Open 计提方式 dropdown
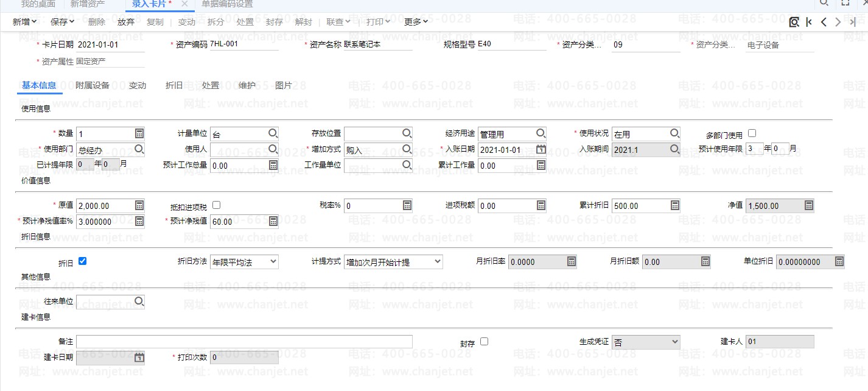The width and height of the screenshot is (868, 391). coord(393,262)
